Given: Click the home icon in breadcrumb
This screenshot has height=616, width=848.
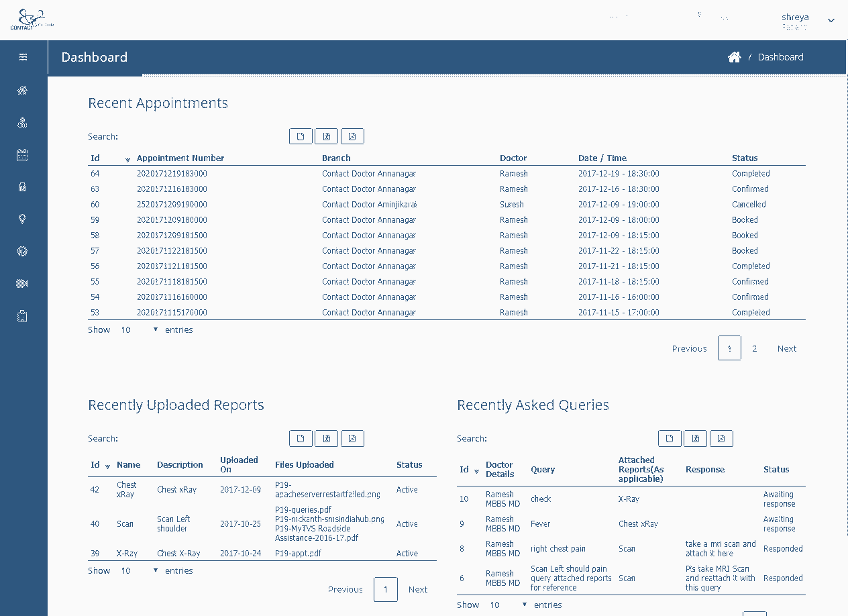Looking at the screenshot, I should (x=734, y=57).
